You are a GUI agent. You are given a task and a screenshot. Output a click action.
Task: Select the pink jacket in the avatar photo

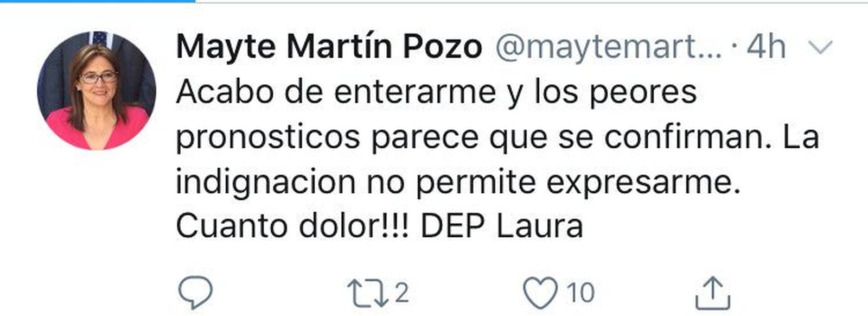[97, 129]
